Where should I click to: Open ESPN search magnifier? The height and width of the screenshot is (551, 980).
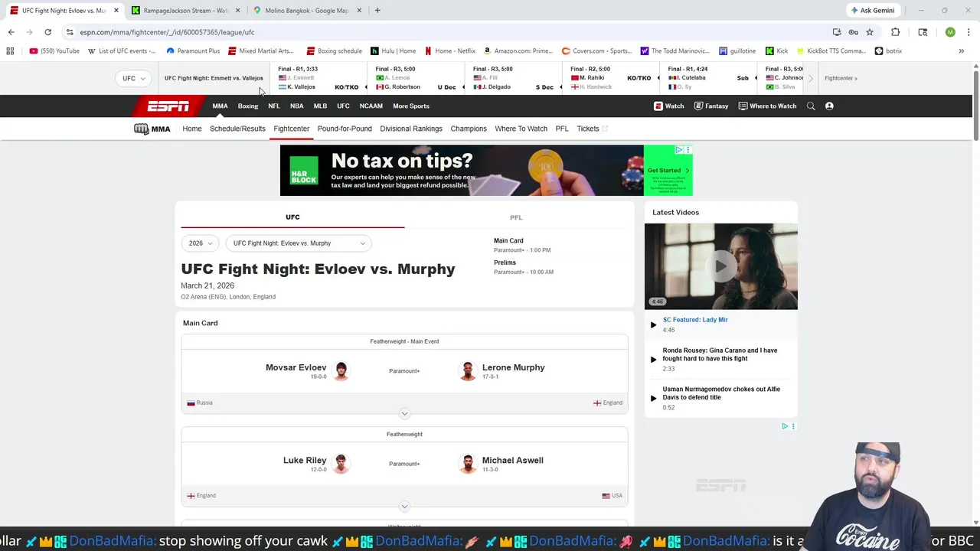click(811, 106)
